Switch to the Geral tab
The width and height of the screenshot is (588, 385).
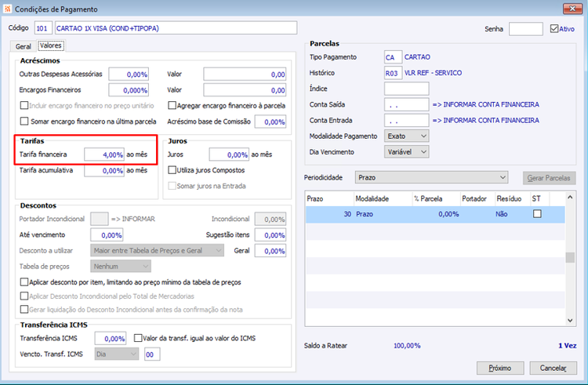(23, 46)
